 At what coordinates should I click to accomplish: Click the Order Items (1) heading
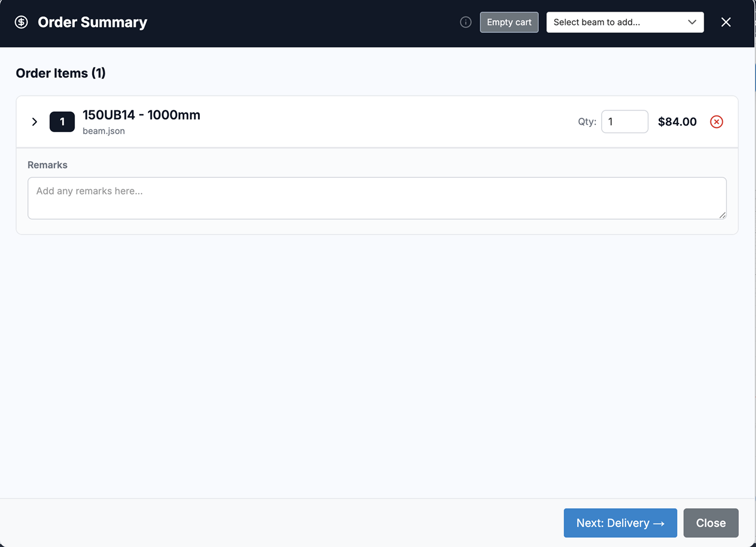[x=61, y=73]
